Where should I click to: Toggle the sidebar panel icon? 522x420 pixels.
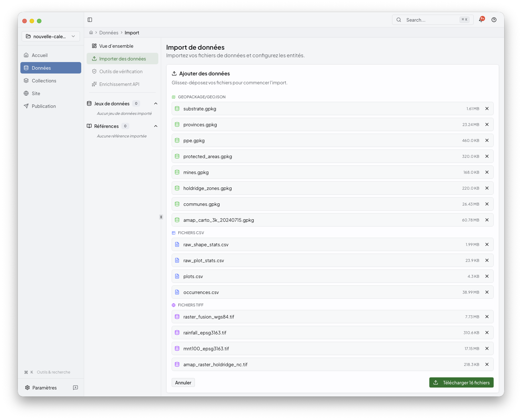(x=90, y=20)
